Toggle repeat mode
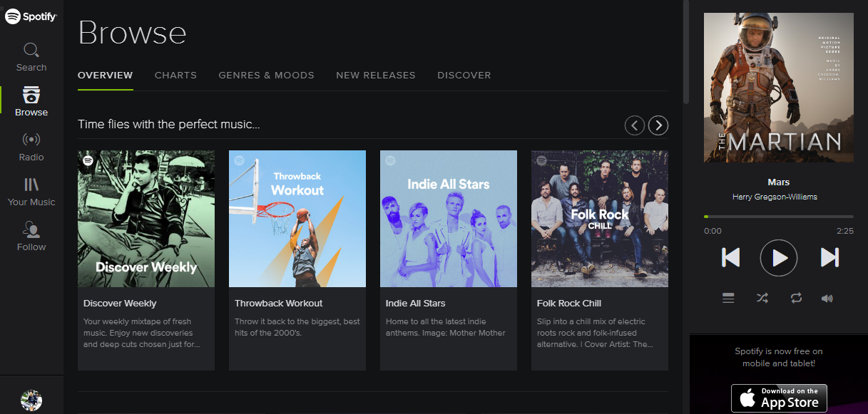Viewport: 868px width, 414px height. click(796, 299)
